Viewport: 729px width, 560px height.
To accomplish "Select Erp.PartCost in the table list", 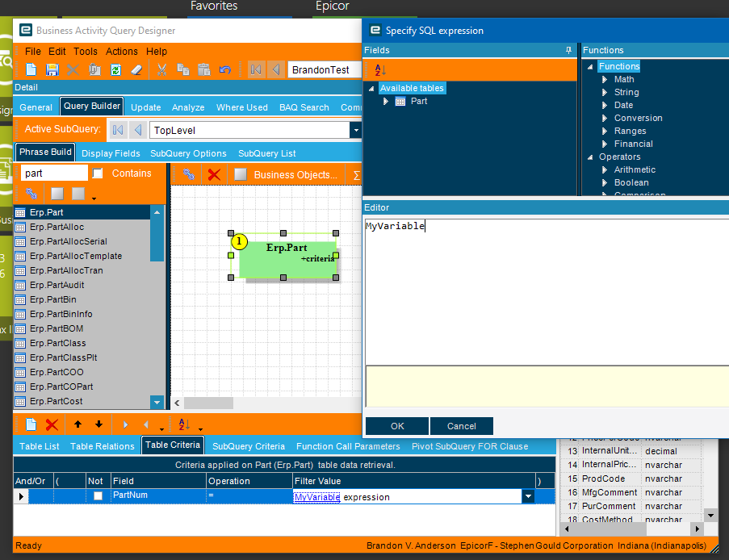I will pos(57,401).
